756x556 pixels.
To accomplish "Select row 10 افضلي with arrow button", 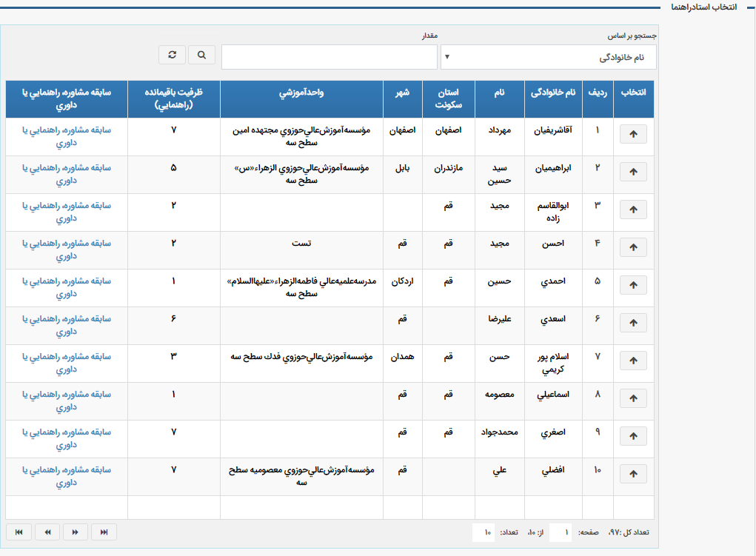I will coord(633,474).
